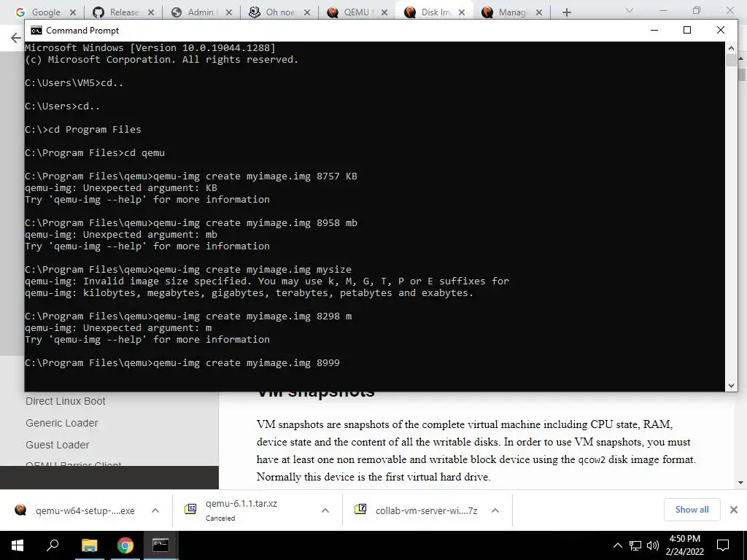Open Command Prompt title bar icon menu
Image resolution: width=747 pixels, height=560 pixels.
(36, 31)
